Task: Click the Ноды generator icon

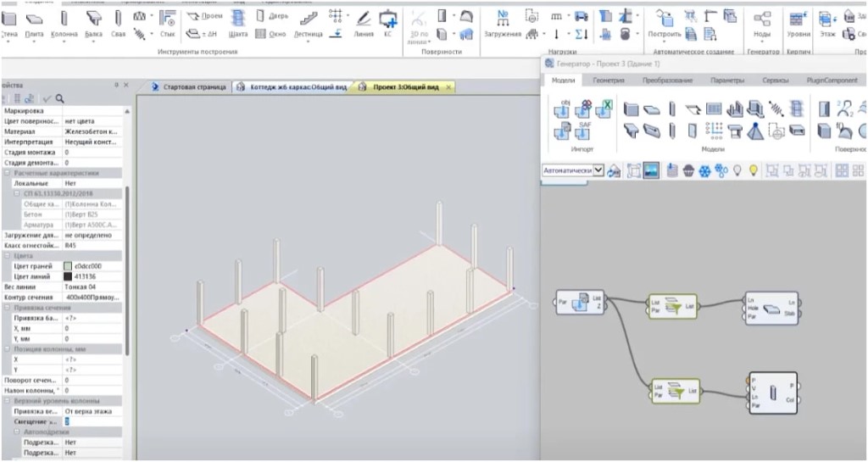Action: [x=762, y=25]
